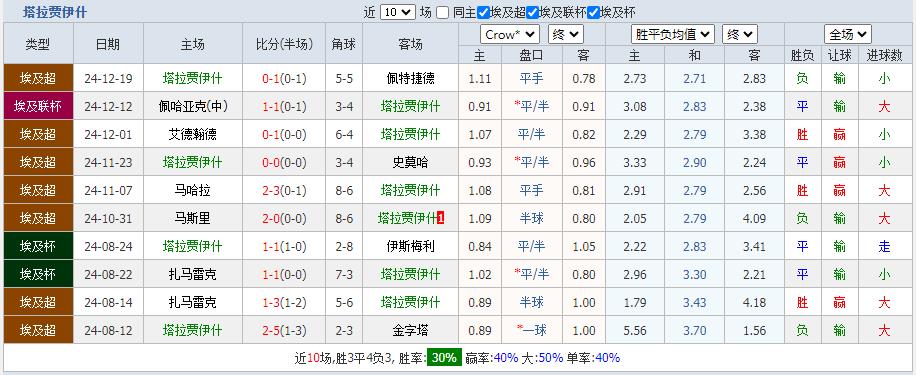Viewport: 916px width, 375px height.
Task: Click the 埃及超 tag on 24-12-19 row
Action: pos(38,78)
